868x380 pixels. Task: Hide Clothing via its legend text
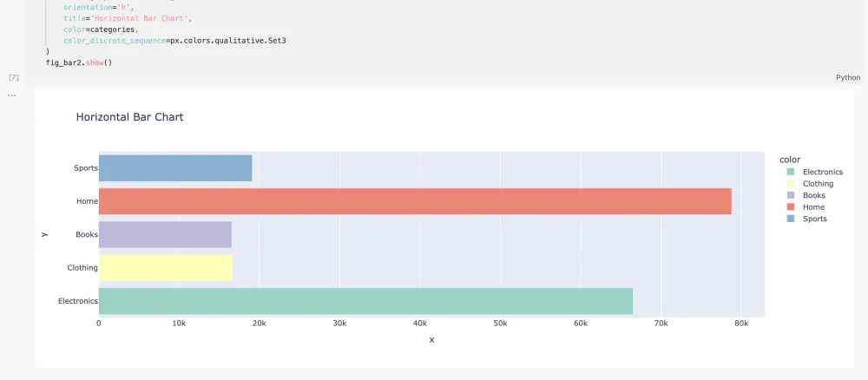pyautogui.click(x=818, y=184)
